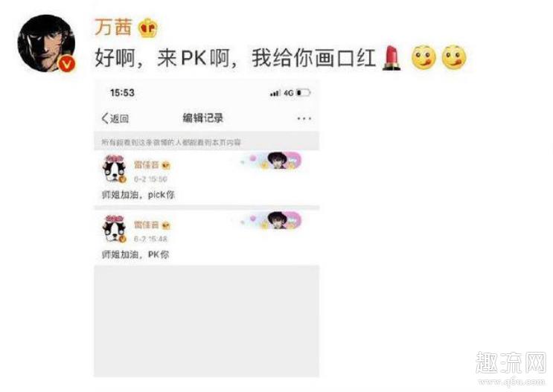Click the cellular signal bars icon
Image resolution: width=553 pixels, height=392 pixels.
click(x=275, y=93)
